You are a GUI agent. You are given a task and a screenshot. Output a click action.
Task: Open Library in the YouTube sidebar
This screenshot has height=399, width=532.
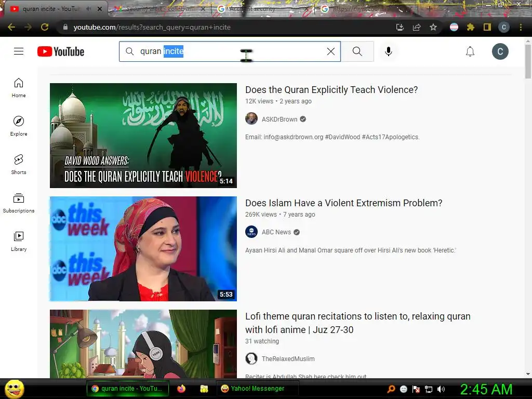coord(19,241)
